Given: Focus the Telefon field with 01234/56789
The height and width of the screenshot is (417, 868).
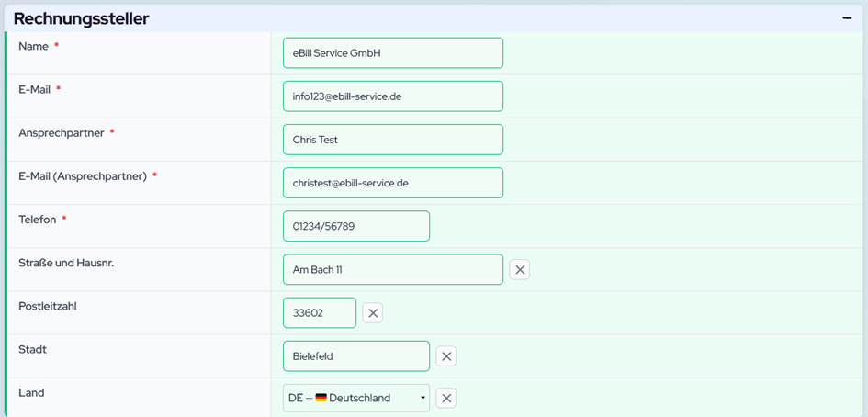Looking at the screenshot, I should tap(355, 226).
